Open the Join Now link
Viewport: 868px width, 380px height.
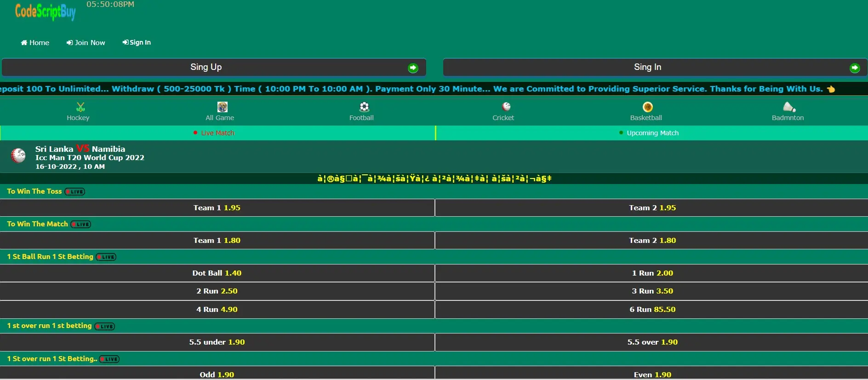coord(86,42)
